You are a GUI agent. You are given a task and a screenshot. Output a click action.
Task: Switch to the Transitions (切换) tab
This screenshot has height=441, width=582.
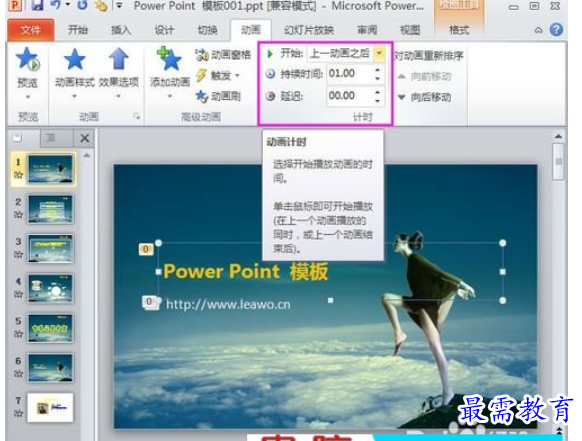[207, 30]
